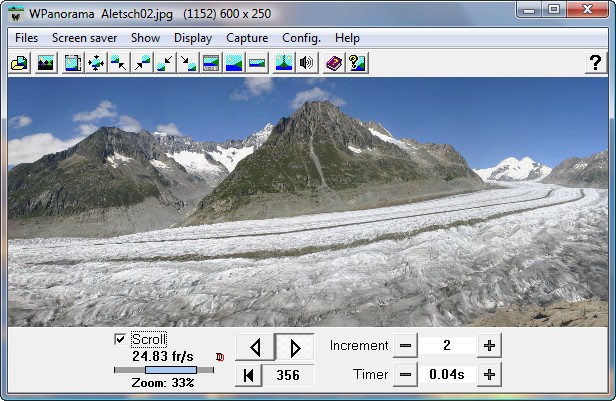
Task: Open the Show menu
Action: [145, 38]
